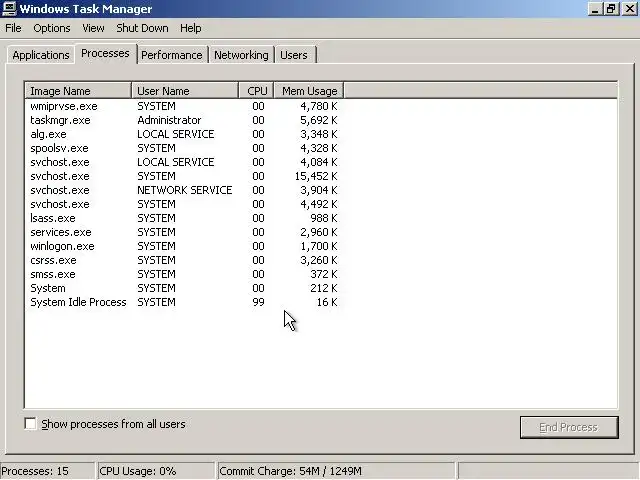Click the 1,700 K memory value
Screen dimensions: 640x480
[x=319, y=246]
